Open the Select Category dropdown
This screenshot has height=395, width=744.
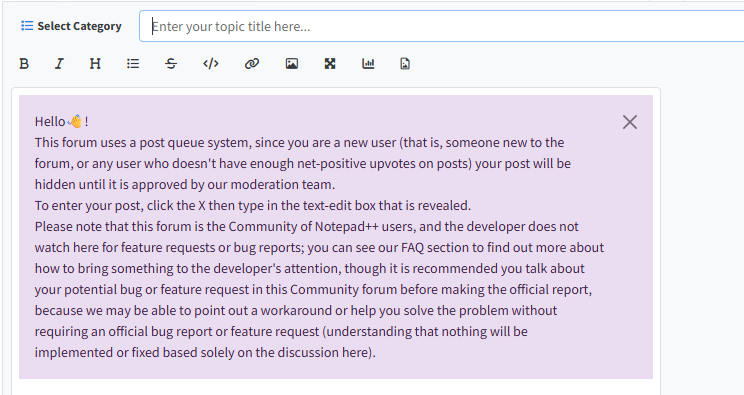[x=71, y=26]
